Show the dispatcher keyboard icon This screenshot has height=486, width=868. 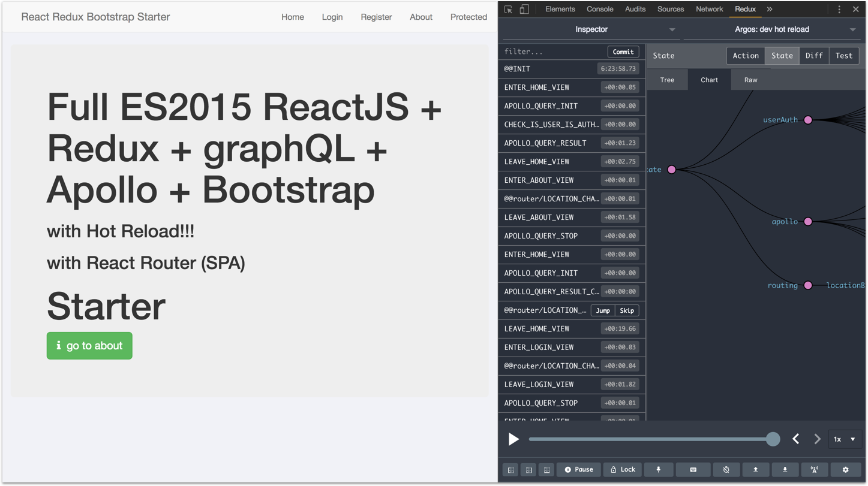(x=693, y=470)
